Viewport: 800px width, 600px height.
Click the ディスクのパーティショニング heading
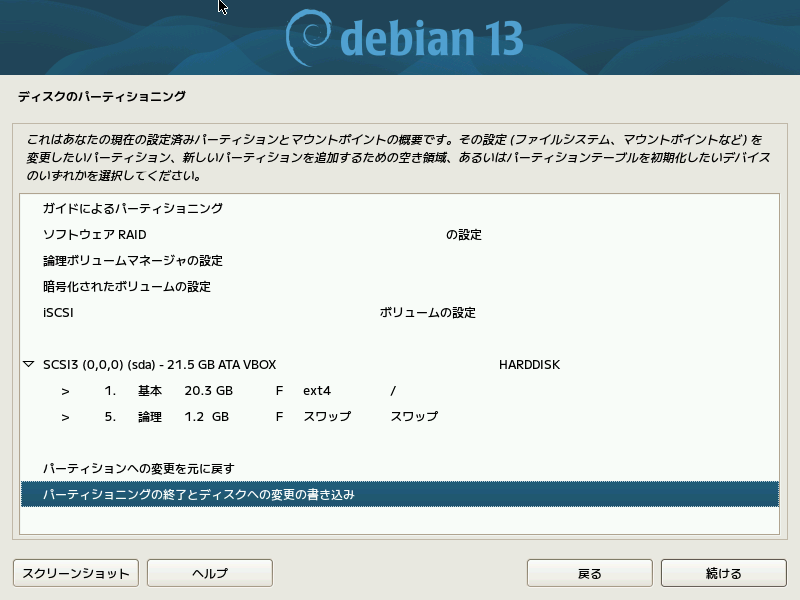pos(102,96)
